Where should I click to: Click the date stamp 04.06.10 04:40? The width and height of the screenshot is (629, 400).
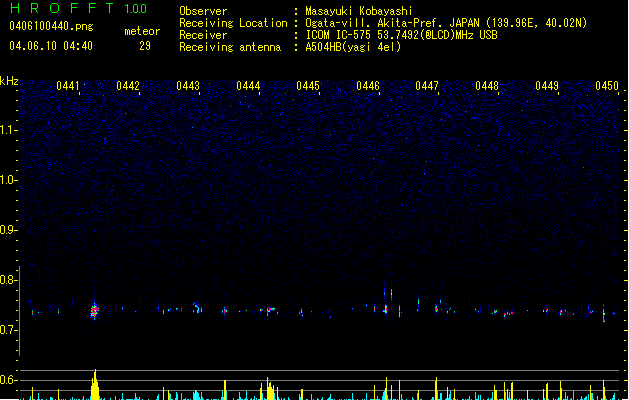(51, 46)
